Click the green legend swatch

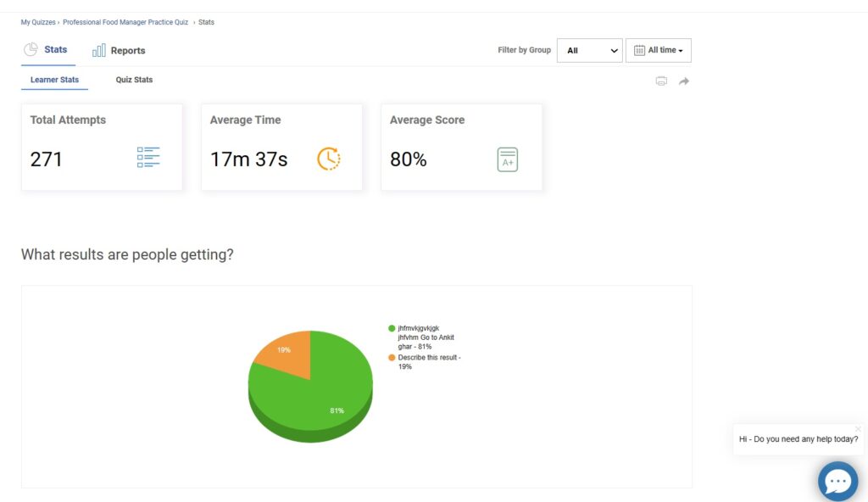(392, 328)
